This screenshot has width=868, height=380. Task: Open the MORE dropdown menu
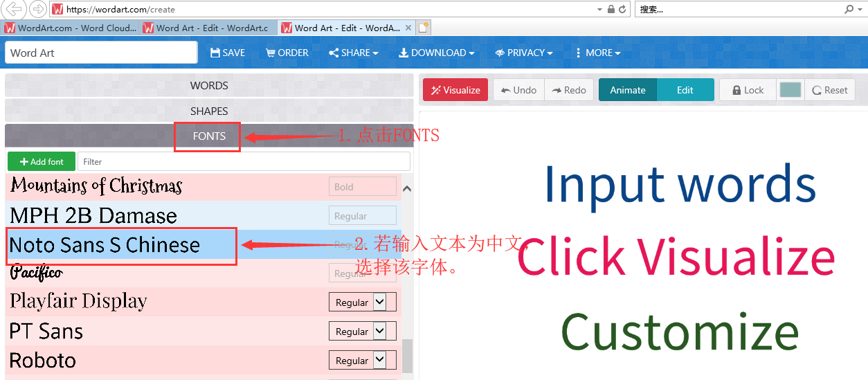pos(598,53)
